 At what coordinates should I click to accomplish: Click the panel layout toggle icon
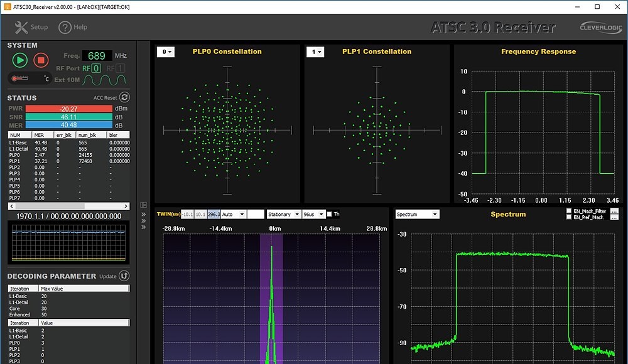click(143, 205)
